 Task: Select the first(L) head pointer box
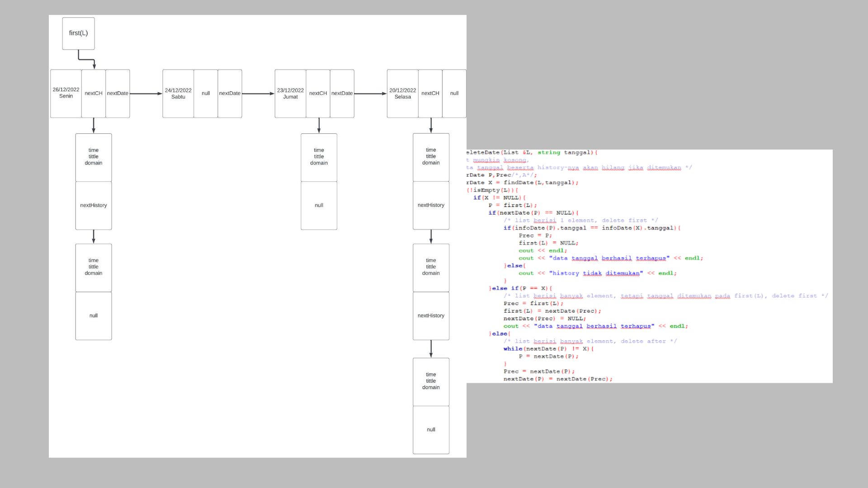pyautogui.click(x=77, y=33)
